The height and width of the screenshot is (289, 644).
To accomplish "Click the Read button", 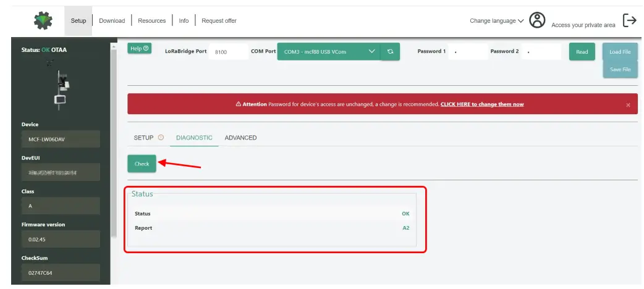I will [x=582, y=52].
